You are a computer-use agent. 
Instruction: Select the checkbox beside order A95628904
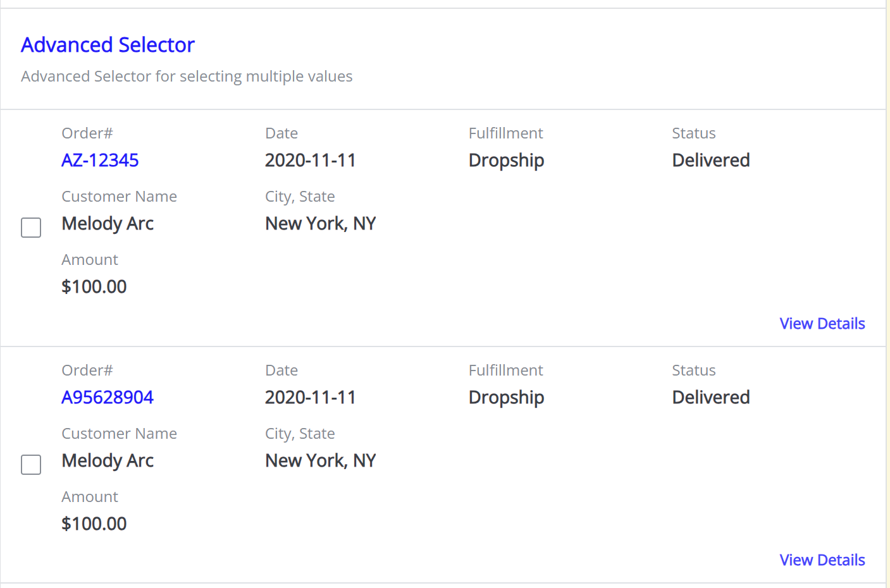[x=31, y=465]
